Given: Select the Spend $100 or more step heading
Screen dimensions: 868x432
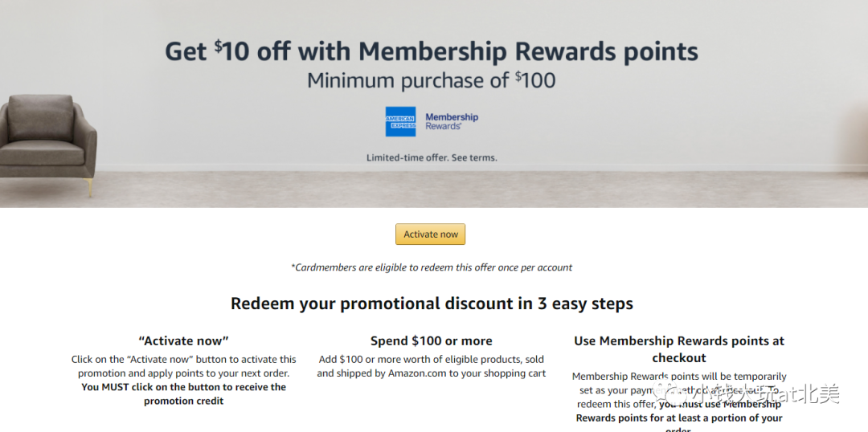Looking at the screenshot, I should point(432,340).
